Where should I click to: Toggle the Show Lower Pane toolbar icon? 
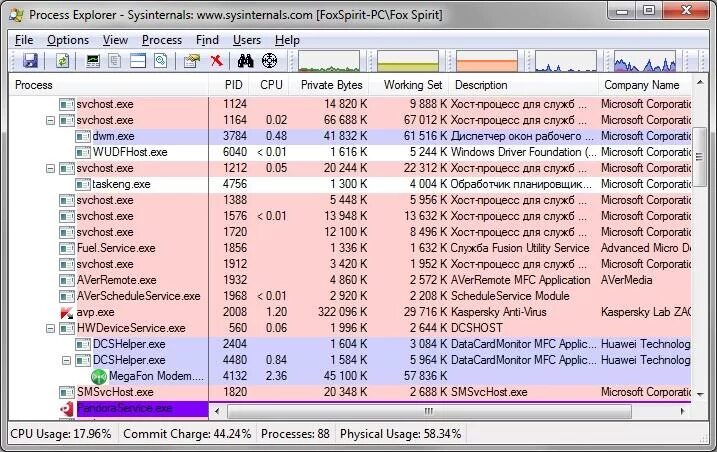pyautogui.click(x=138, y=60)
